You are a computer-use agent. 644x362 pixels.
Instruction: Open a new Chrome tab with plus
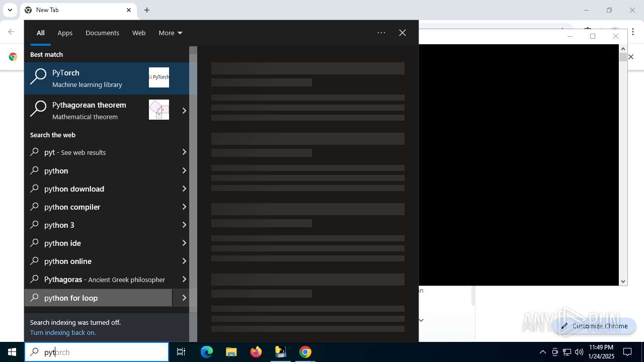point(147,10)
